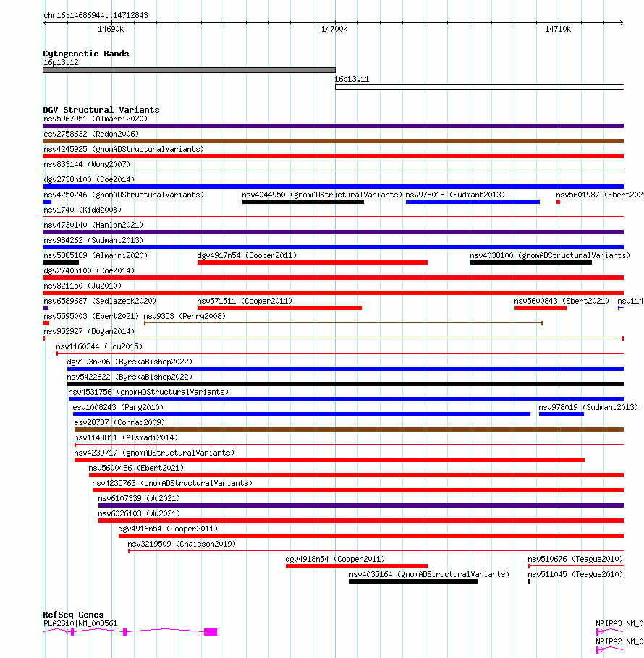The image size is (644, 658).
Task: Click nsv5600843 (Ebert2021) variant label
Action: pos(562,301)
